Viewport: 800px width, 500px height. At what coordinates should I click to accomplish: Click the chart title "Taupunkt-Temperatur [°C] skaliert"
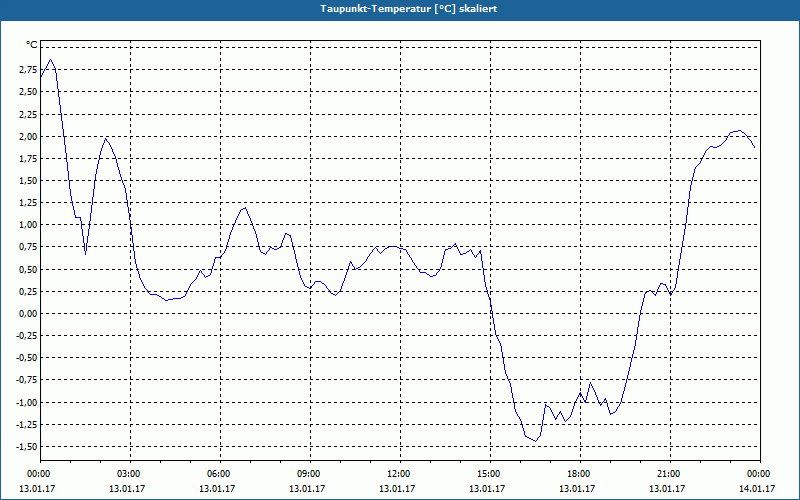click(409, 9)
